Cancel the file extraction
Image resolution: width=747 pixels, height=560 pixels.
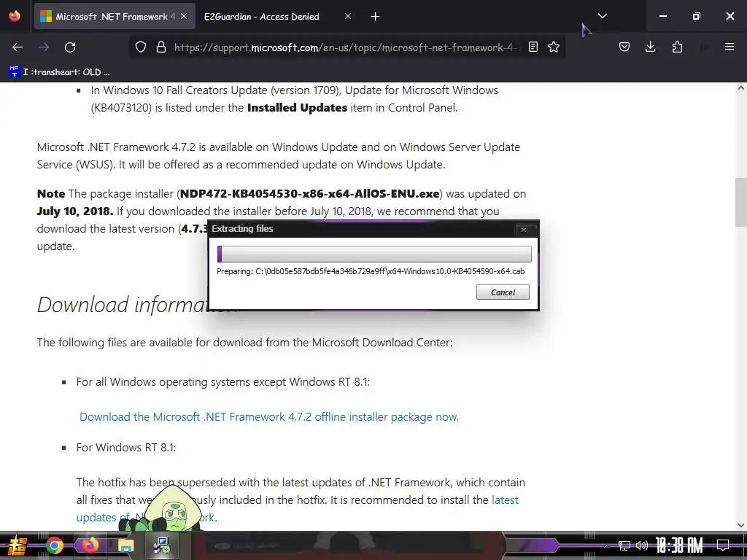503,292
